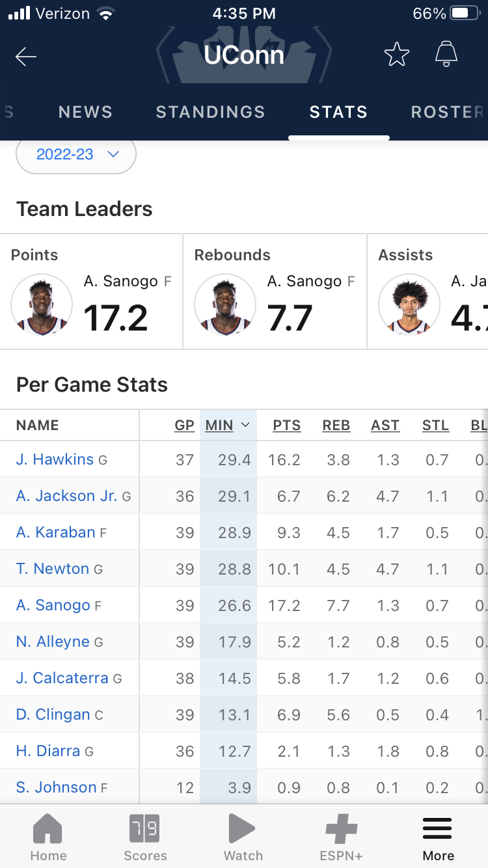The image size is (488, 868).
Task: Enable alerts with the bell icon
Action: [446, 55]
